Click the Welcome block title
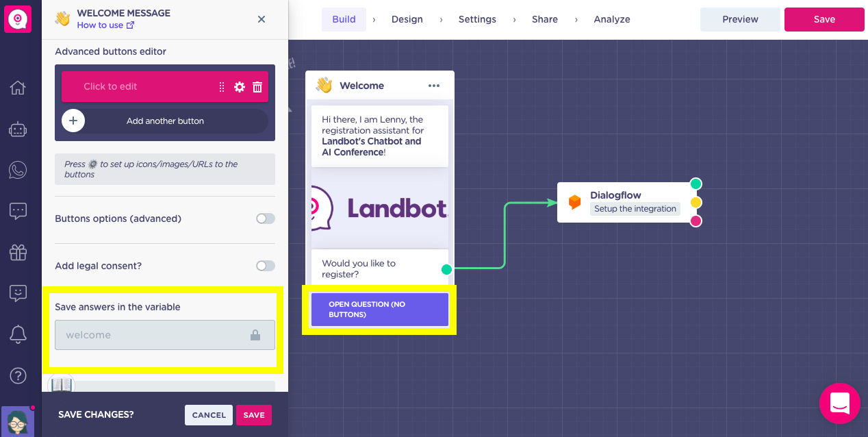The width and height of the screenshot is (868, 437). click(361, 86)
